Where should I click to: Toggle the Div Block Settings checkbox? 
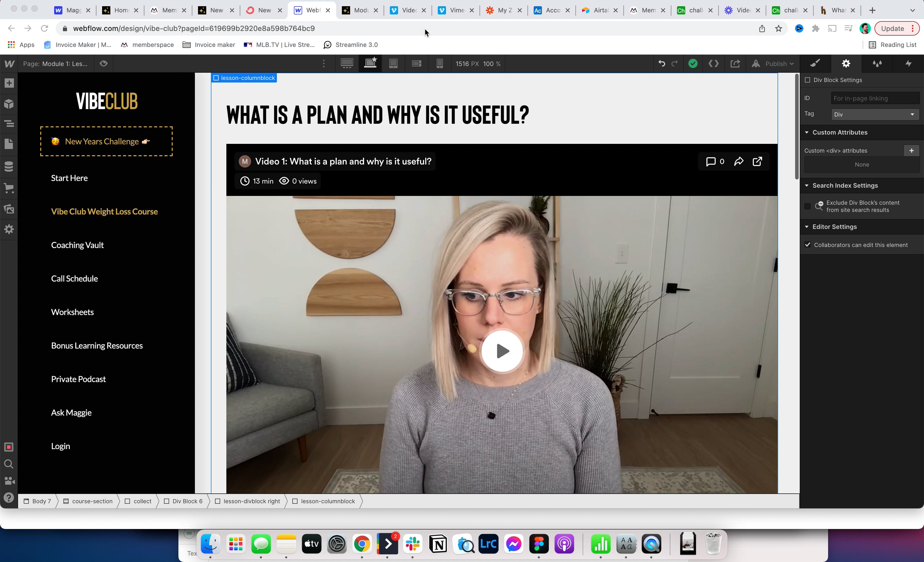tap(807, 80)
